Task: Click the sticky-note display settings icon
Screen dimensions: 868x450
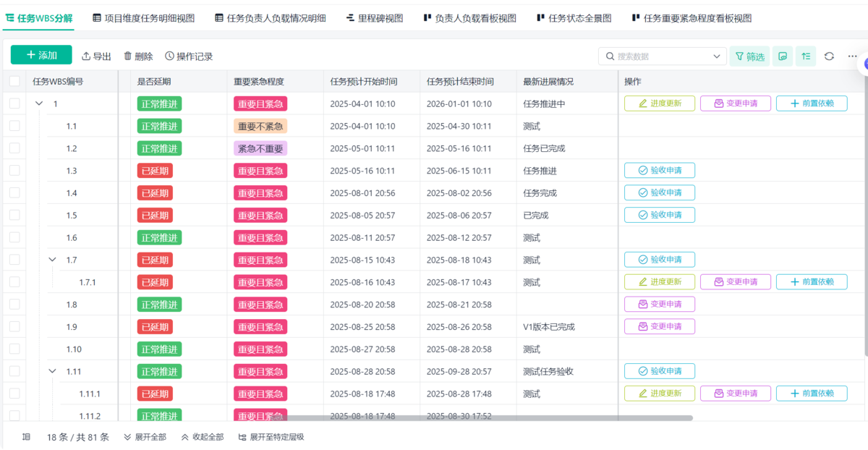Action: (x=783, y=56)
